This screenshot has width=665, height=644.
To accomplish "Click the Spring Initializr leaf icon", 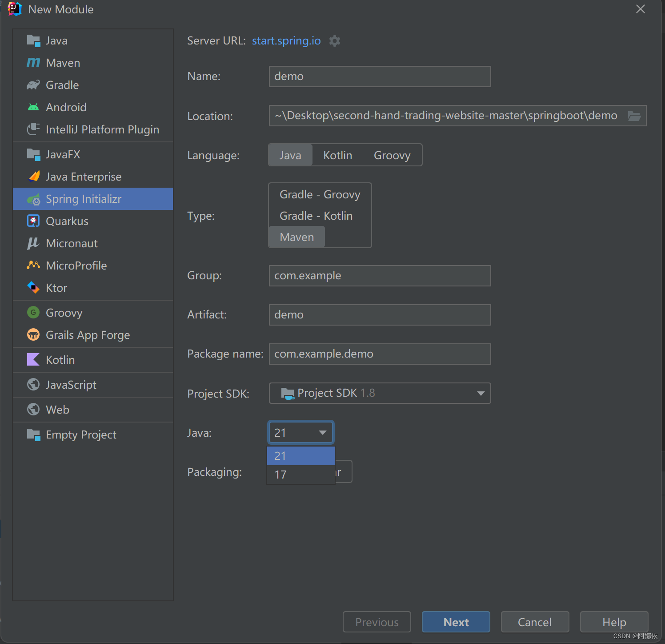I will 33,199.
